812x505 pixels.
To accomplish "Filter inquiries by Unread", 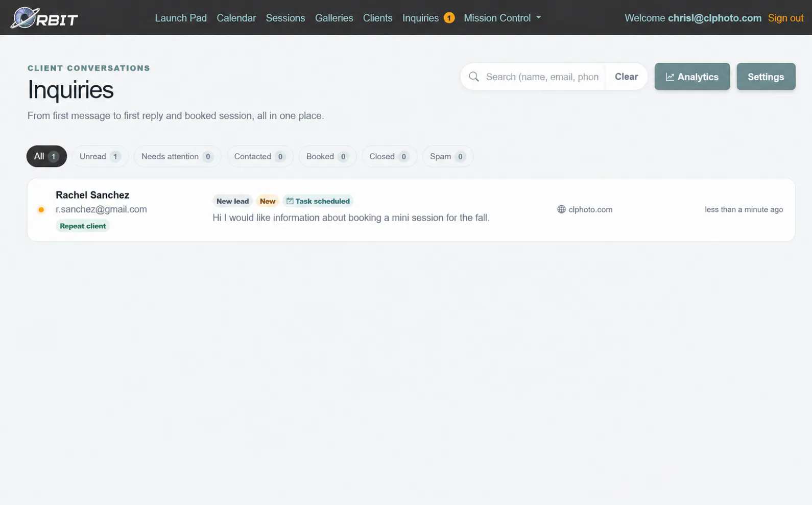I will click(x=100, y=156).
